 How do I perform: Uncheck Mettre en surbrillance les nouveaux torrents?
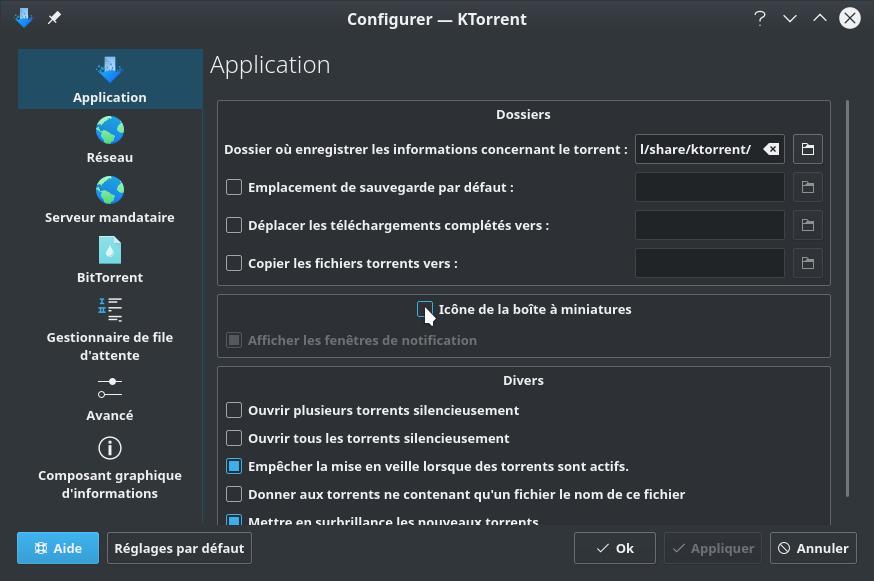coord(234,520)
